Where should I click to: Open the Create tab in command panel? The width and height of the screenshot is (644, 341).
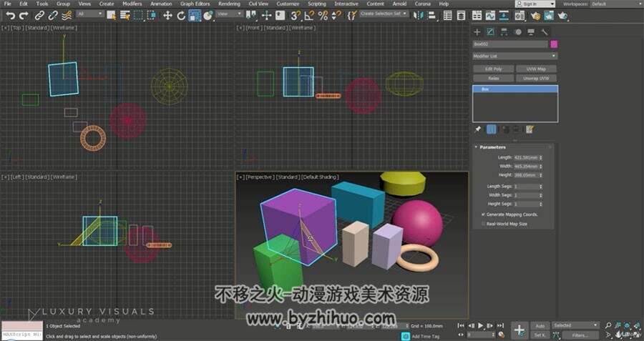pyautogui.click(x=477, y=32)
